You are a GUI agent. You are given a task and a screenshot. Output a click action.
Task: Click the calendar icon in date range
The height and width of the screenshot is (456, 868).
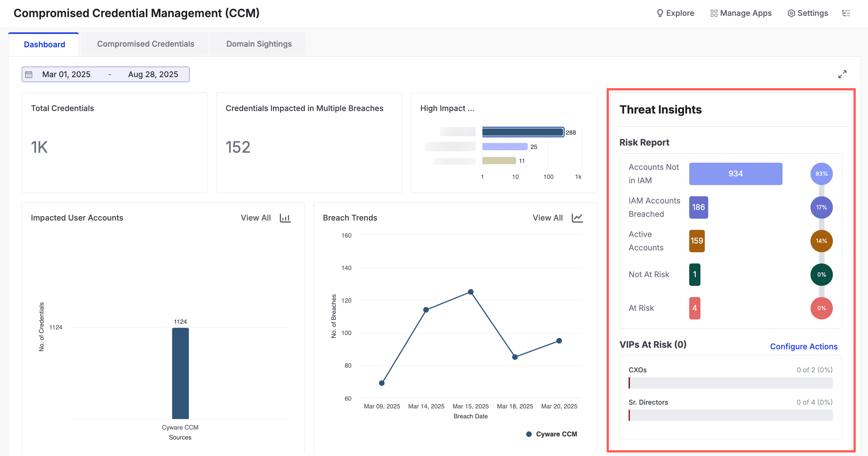(x=29, y=74)
